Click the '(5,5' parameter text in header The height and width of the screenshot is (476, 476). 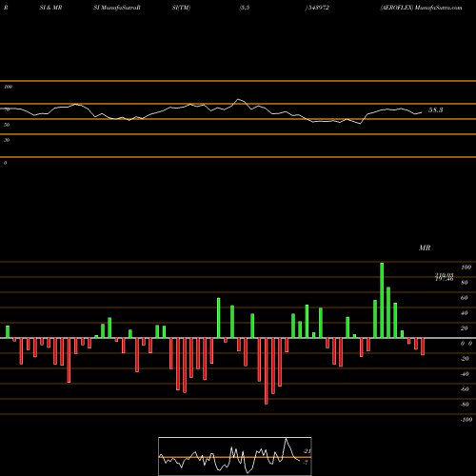[x=245, y=8]
